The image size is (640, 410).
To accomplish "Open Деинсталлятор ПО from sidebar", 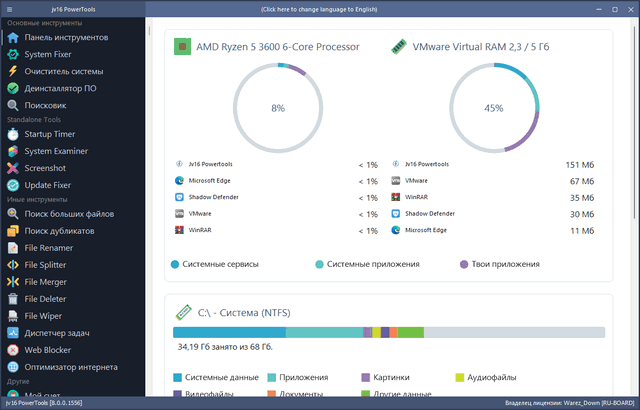I will coord(60,88).
